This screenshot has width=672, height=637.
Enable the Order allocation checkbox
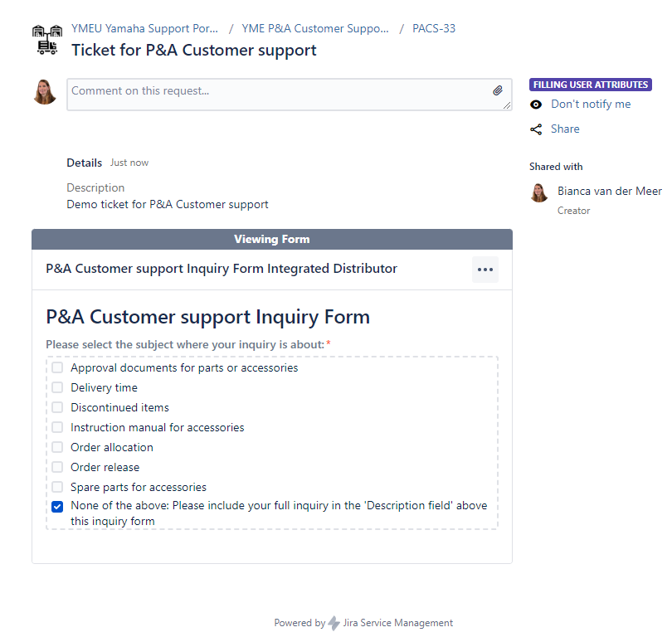pyautogui.click(x=57, y=447)
